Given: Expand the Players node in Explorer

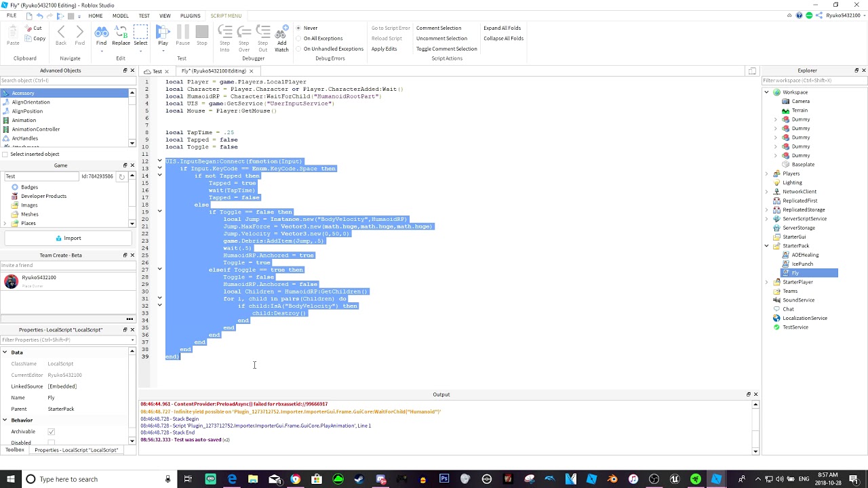Looking at the screenshot, I should [x=767, y=174].
